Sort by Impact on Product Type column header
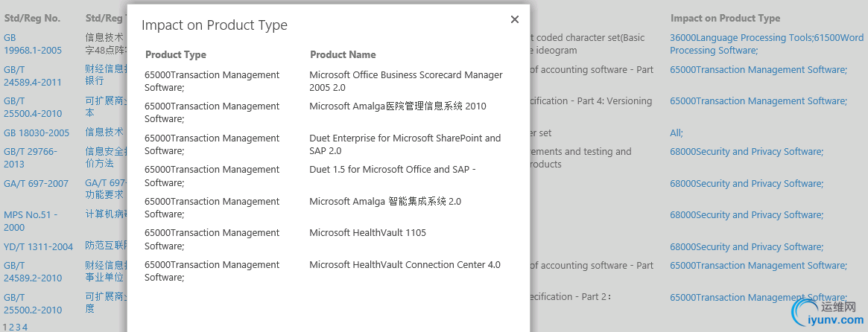 pos(725,18)
